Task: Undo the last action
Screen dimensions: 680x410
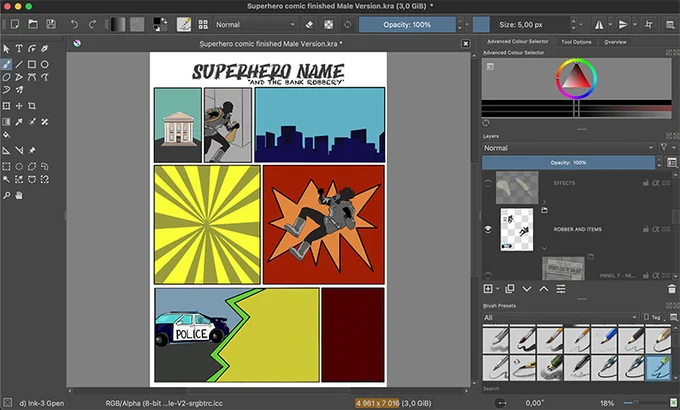Action: point(75,24)
